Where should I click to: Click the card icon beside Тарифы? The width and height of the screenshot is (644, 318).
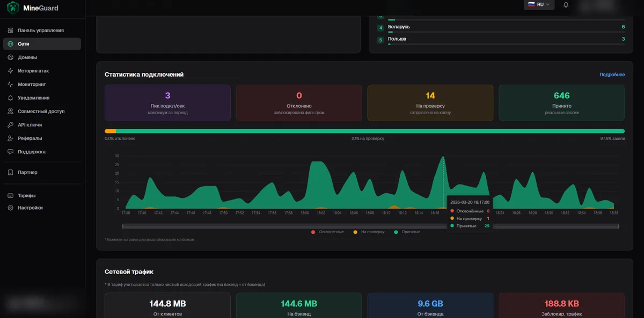11,196
